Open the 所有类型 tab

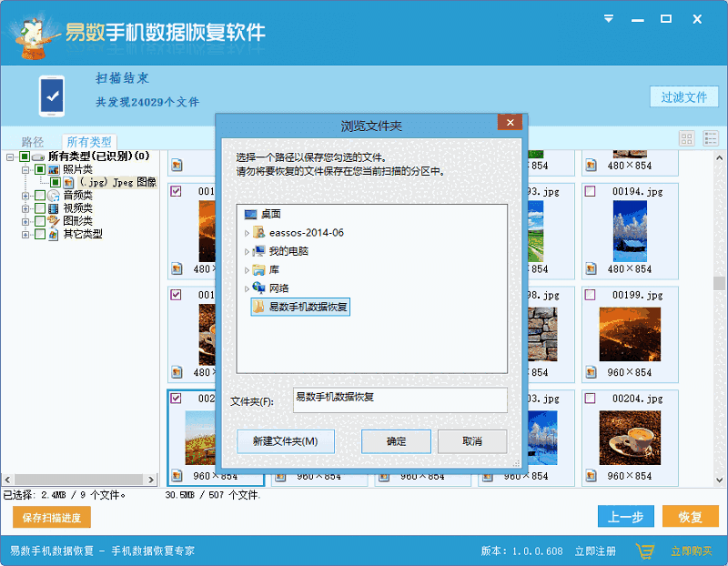(x=88, y=141)
